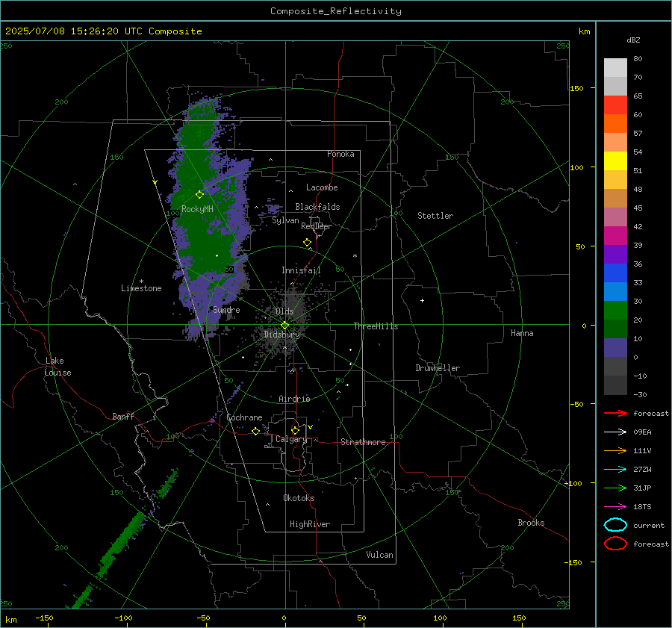The height and width of the screenshot is (628, 672).
Task: Click the magenta 42-39 dBZ color swatch
Action: pos(615,236)
